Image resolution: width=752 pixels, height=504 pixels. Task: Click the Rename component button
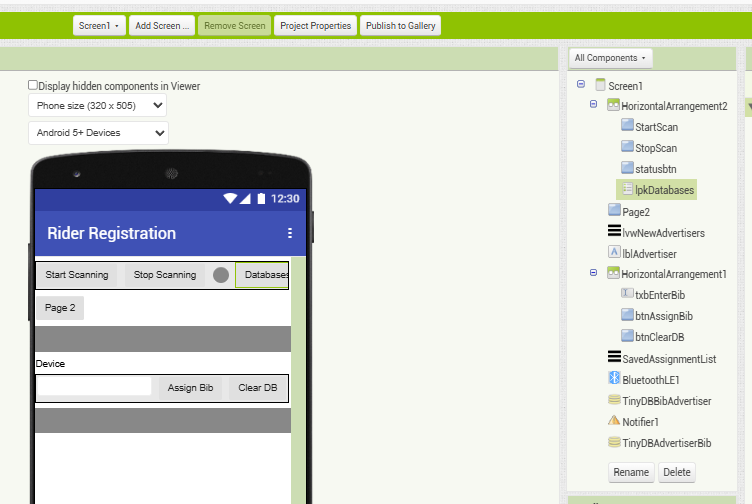tap(630, 472)
